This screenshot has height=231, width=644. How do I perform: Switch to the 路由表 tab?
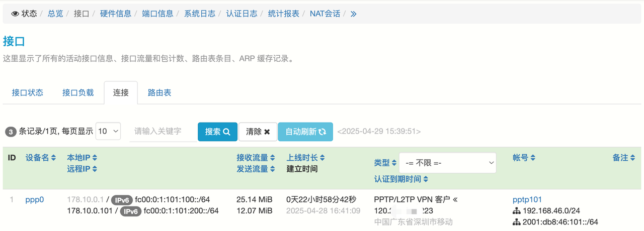159,93
